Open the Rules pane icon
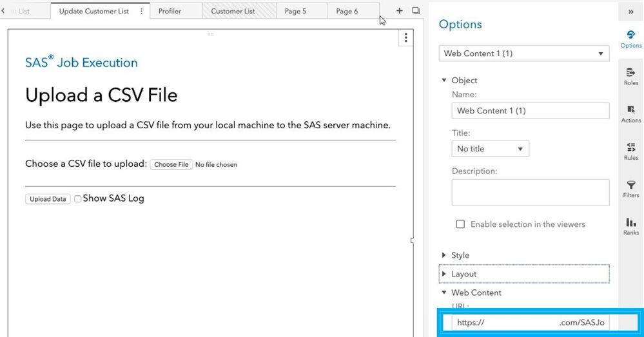Screen dimensions: 644x337 [630, 151]
